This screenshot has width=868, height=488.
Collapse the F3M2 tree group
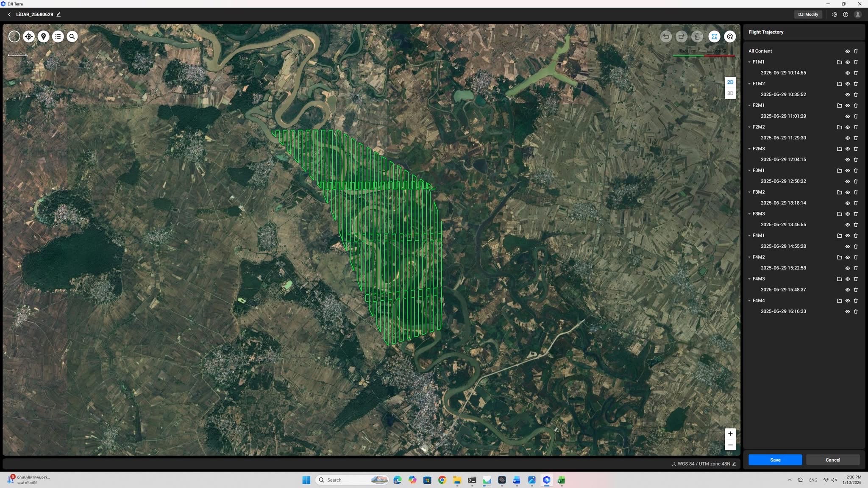click(749, 192)
